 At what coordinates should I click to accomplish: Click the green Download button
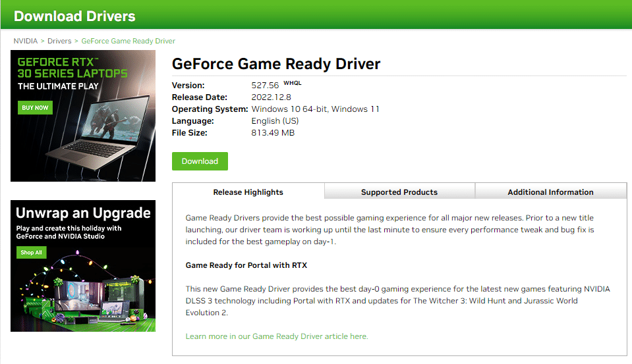(200, 161)
